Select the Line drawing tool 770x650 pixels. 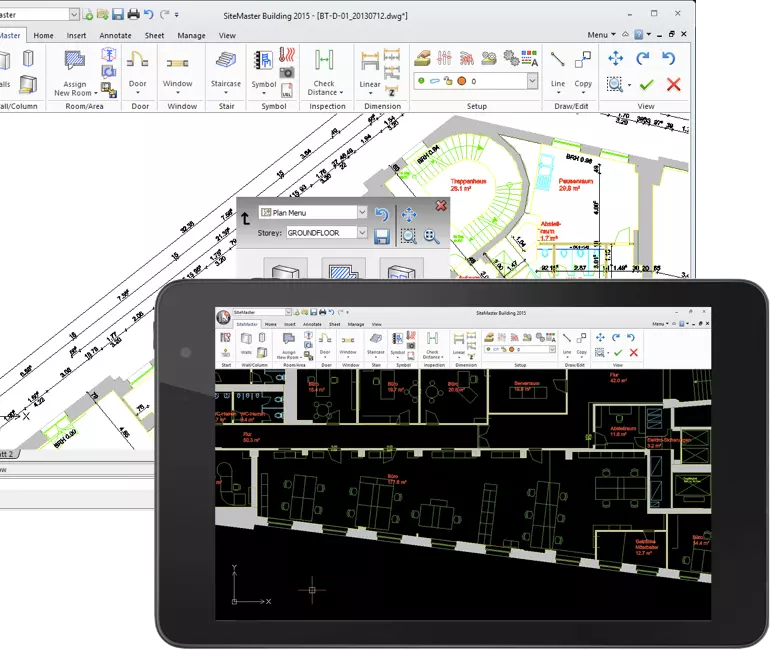pyautogui.click(x=557, y=69)
